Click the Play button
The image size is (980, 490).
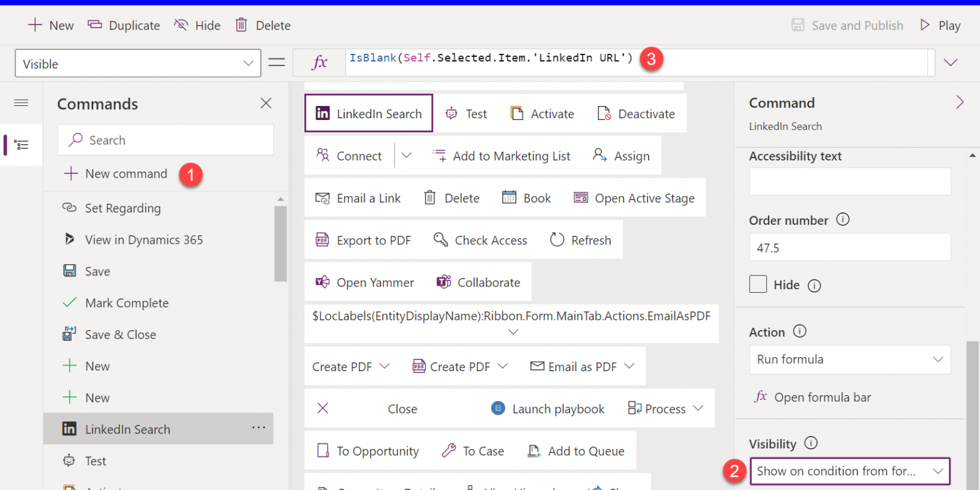(x=940, y=25)
